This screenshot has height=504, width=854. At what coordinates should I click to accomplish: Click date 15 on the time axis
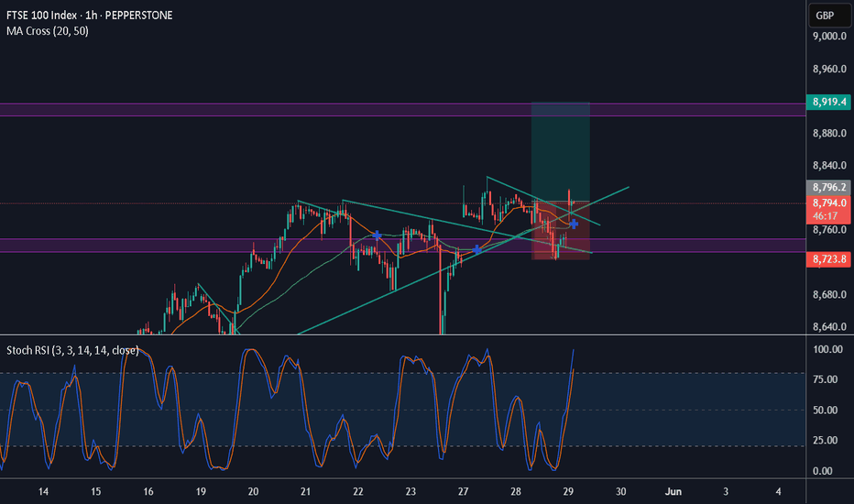pyautogui.click(x=96, y=491)
